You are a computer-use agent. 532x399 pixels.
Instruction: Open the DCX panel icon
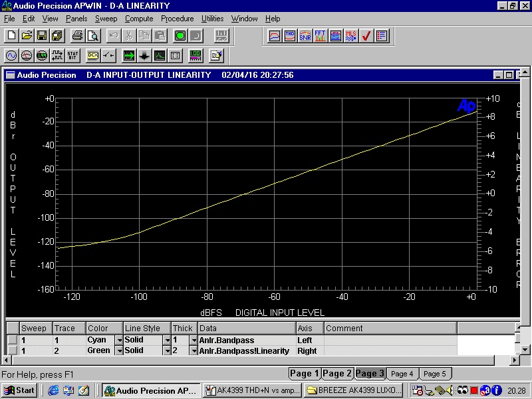click(x=93, y=56)
